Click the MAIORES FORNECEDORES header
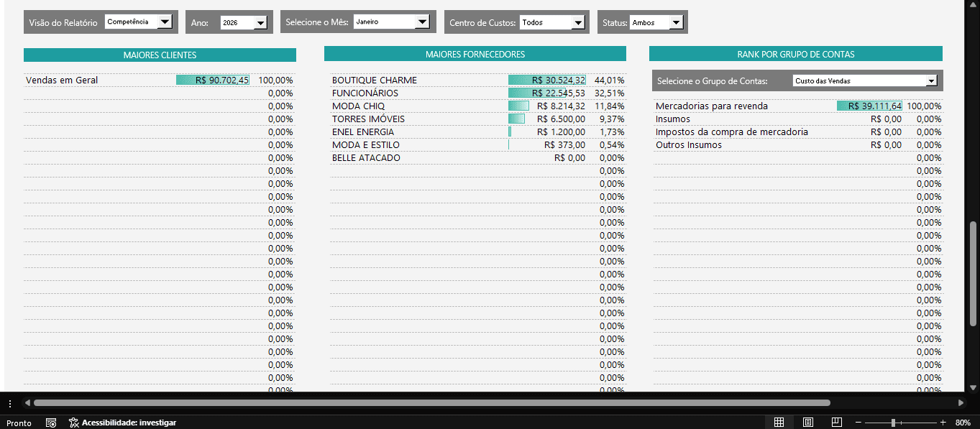The image size is (980, 429). click(475, 54)
